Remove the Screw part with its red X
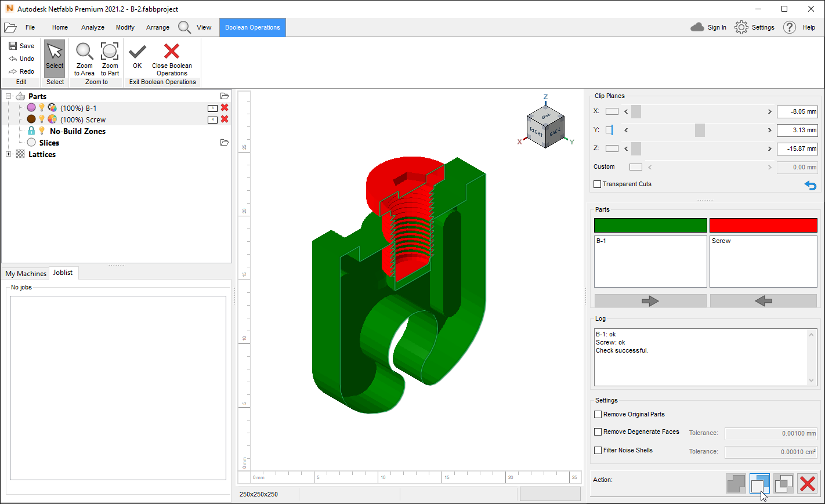 [225, 119]
